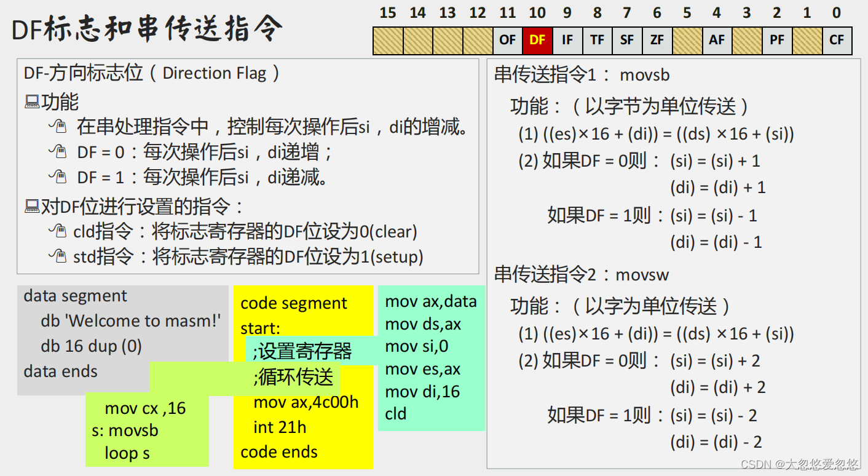The image size is (868, 476).
Task: Pick the ZF flag cell
Action: [x=657, y=40]
